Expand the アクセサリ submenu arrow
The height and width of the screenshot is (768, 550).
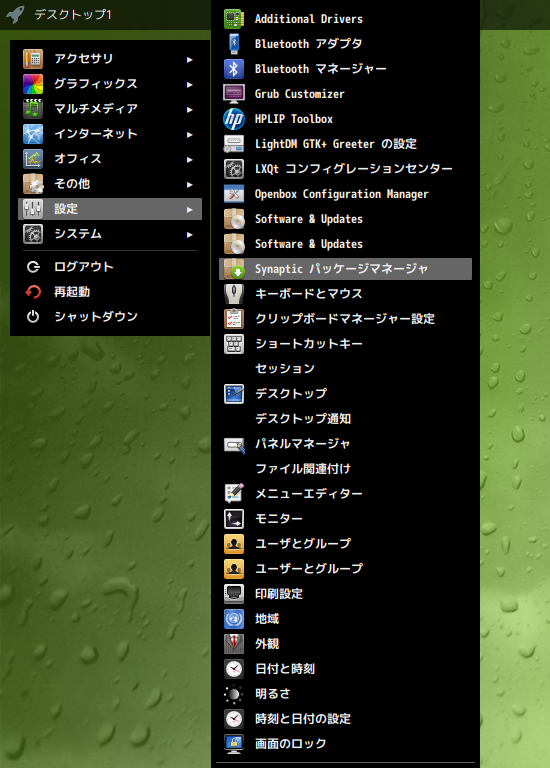point(190,59)
